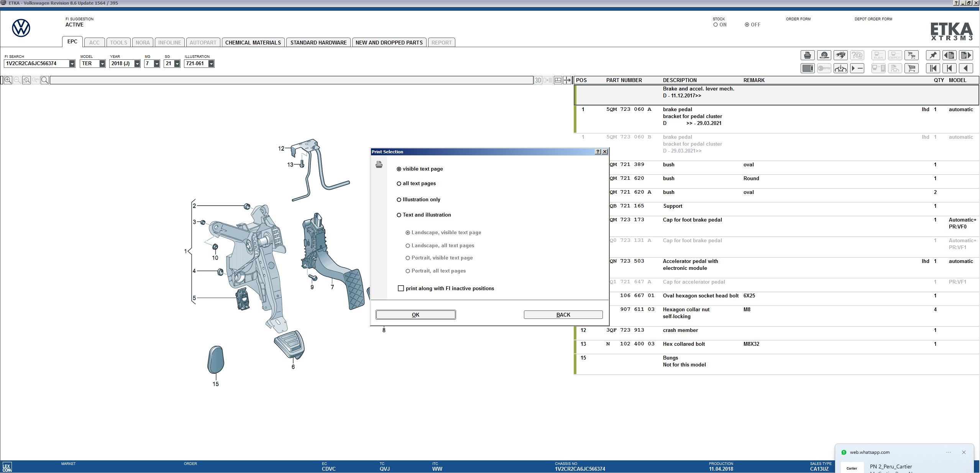Open the ILLUSTRATION dropdown showing 721-061

point(212,64)
